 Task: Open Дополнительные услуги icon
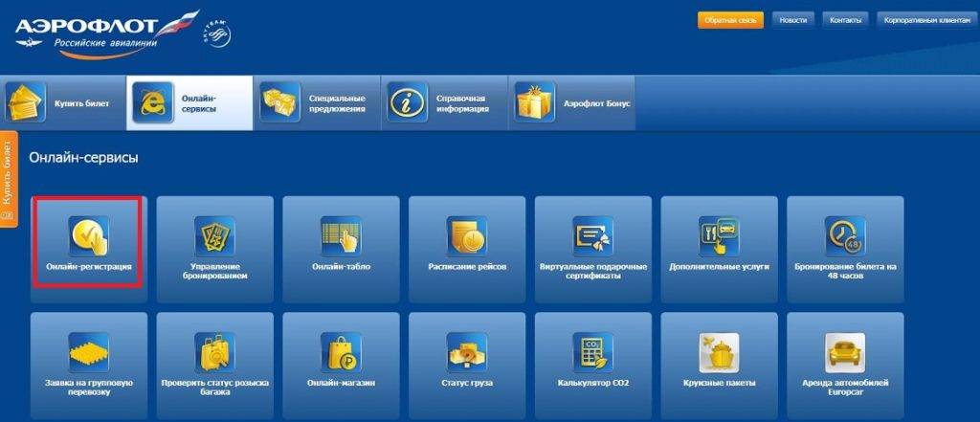click(720, 234)
